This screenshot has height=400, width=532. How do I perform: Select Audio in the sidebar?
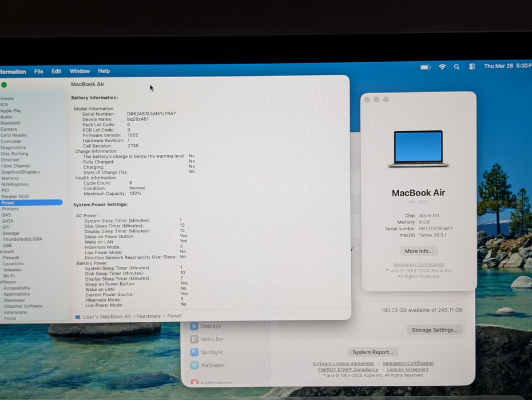[6, 117]
